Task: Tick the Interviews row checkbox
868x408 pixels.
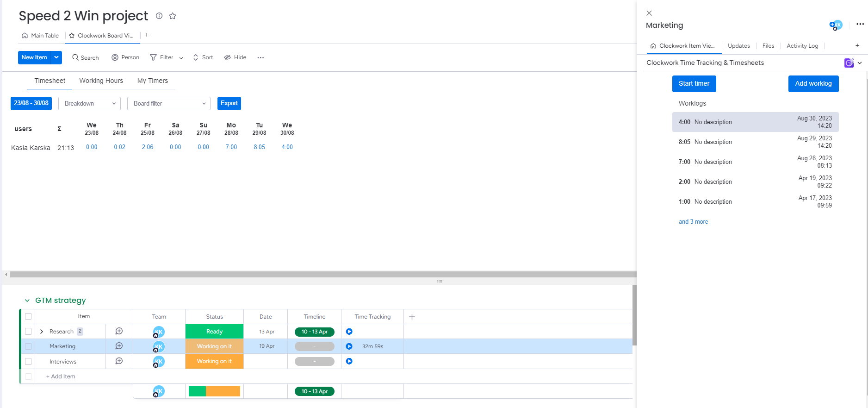Action: click(x=28, y=361)
